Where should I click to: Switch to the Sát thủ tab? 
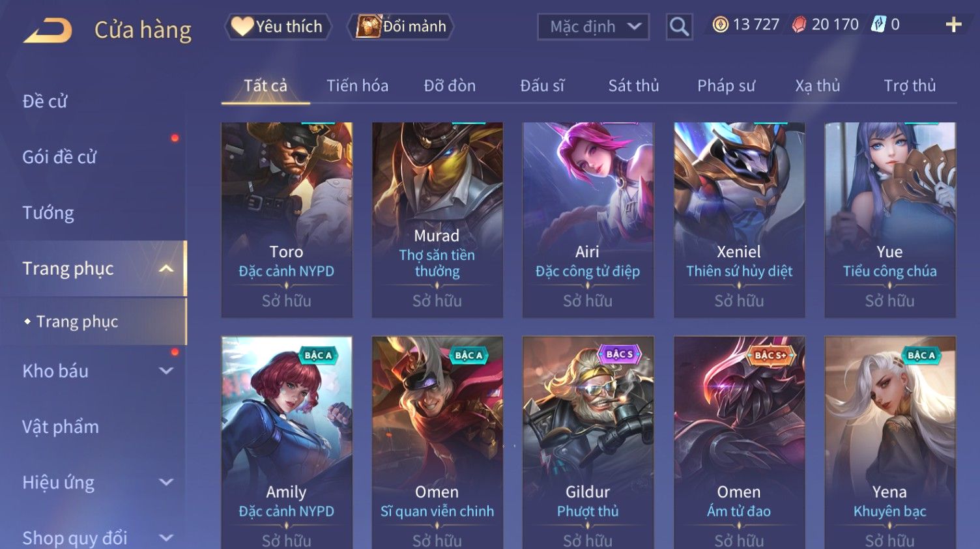[633, 86]
